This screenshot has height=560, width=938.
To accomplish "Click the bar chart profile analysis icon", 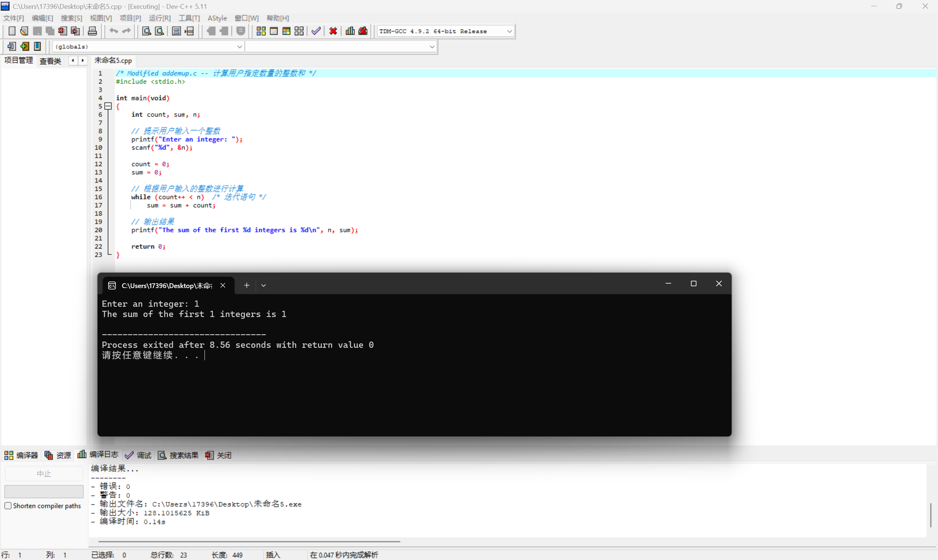I will pyautogui.click(x=350, y=31).
